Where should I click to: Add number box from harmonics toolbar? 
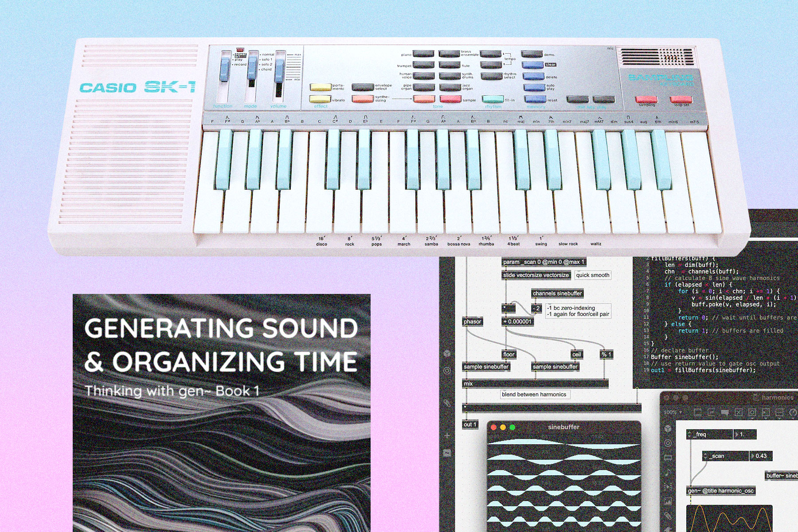766,412
